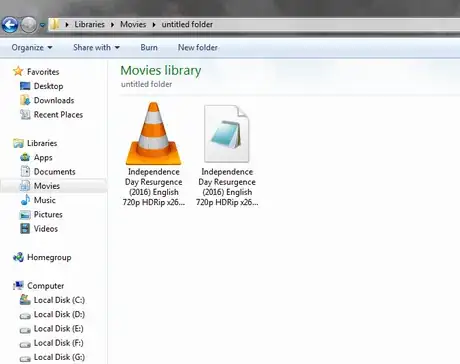The width and height of the screenshot is (460, 364).
Task: Click the Movies library icon in sidebar
Action: (25, 186)
